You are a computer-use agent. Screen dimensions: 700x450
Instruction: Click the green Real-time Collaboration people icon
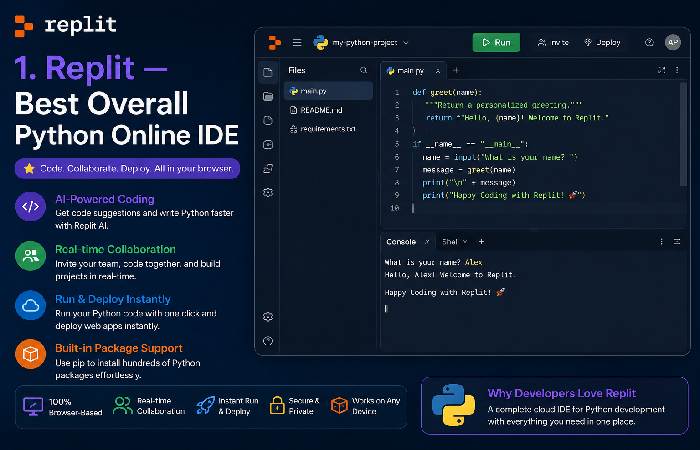(30, 256)
